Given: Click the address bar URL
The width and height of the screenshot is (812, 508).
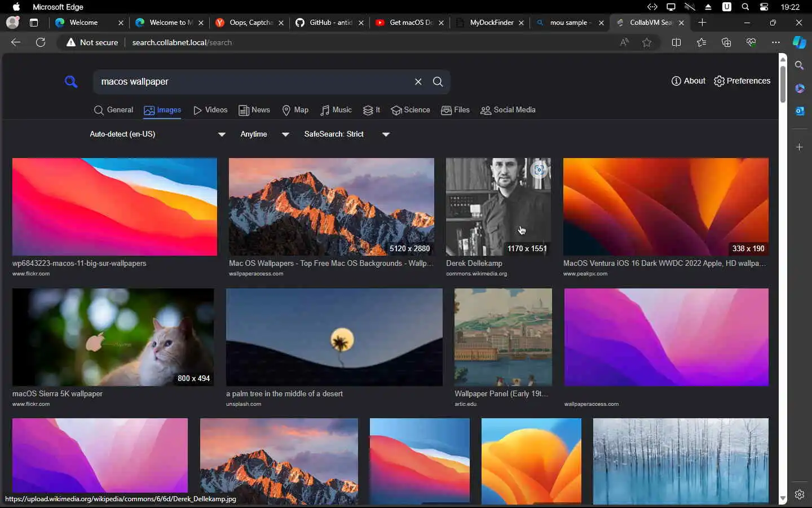Looking at the screenshot, I should (x=182, y=42).
